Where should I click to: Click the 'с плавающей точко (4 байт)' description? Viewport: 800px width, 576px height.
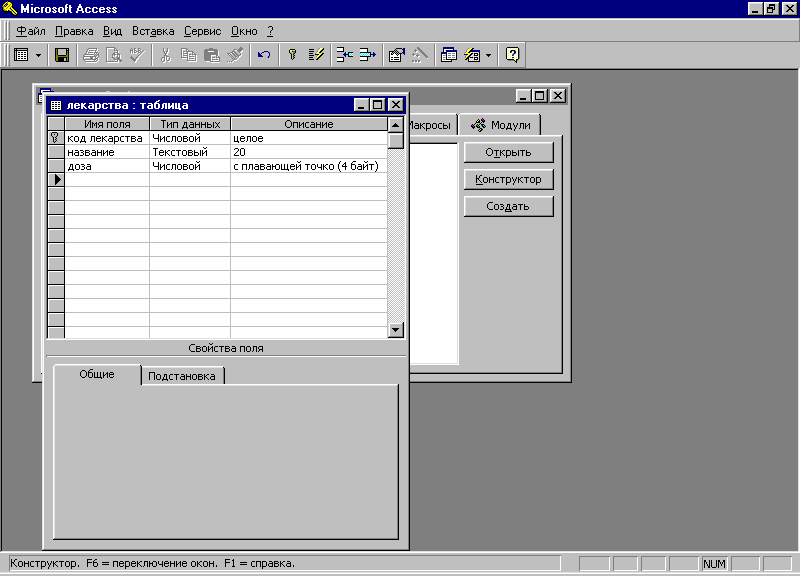click(x=309, y=166)
